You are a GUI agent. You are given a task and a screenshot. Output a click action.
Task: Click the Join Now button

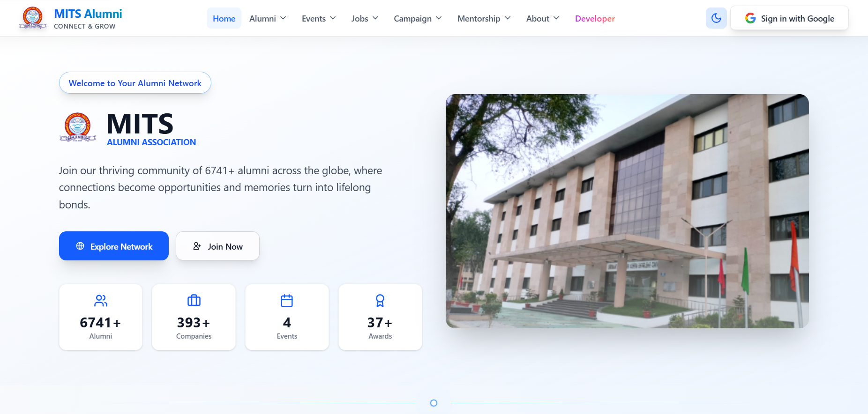tap(217, 246)
